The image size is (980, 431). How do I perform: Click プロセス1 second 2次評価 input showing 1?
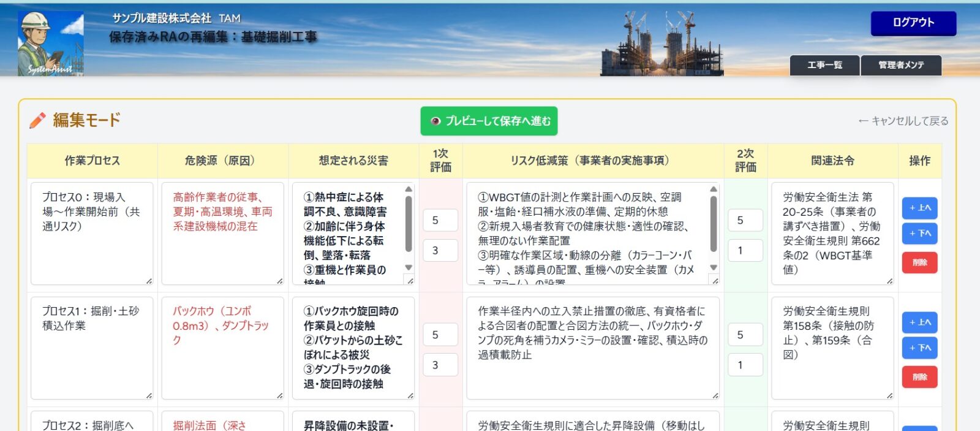click(745, 365)
